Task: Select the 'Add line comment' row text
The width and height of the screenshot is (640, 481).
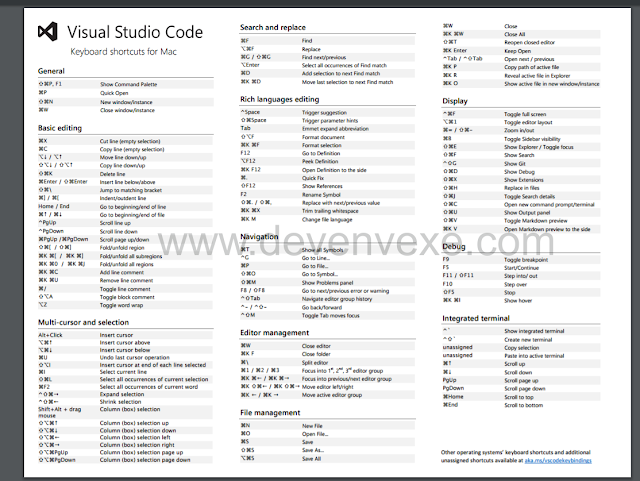Action: pos(122,272)
